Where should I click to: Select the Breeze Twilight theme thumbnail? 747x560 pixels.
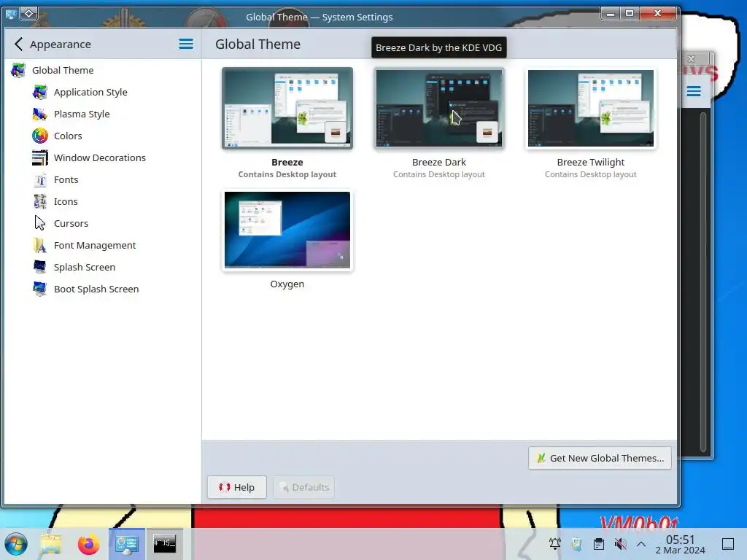tap(591, 108)
